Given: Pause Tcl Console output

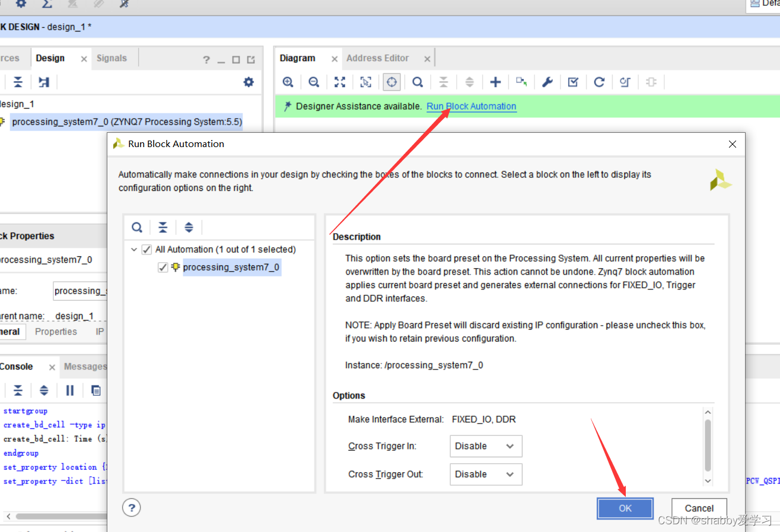Looking at the screenshot, I should pyautogui.click(x=70, y=390).
